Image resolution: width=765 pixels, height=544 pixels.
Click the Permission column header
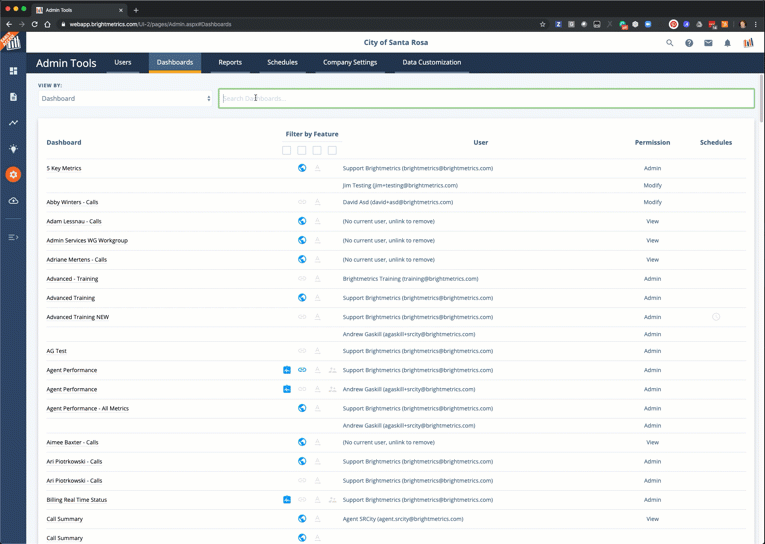click(x=652, y=142)
